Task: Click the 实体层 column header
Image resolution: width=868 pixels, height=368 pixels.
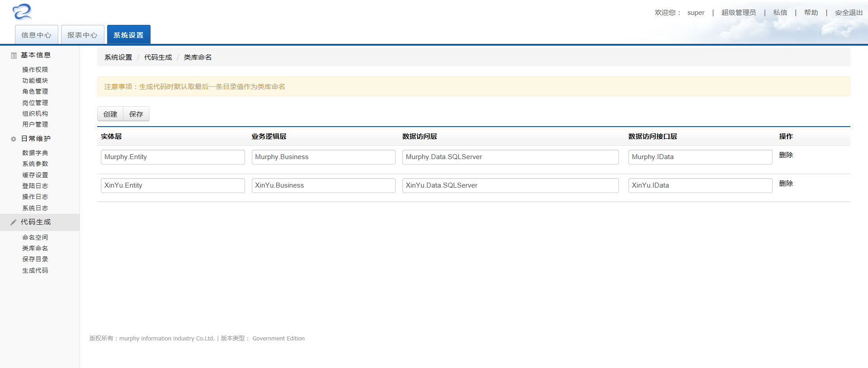Action: [x=111, y=137]
